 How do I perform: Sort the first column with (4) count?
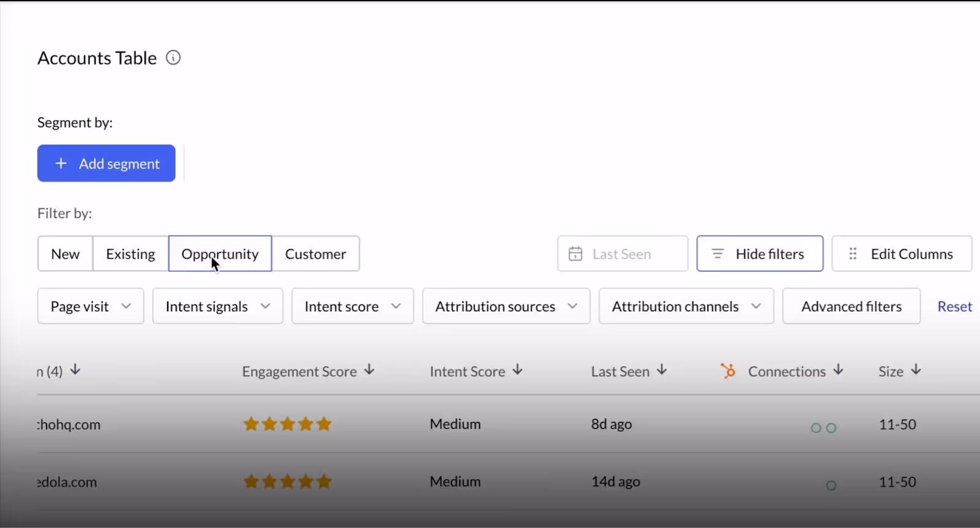tap(75, 370)
